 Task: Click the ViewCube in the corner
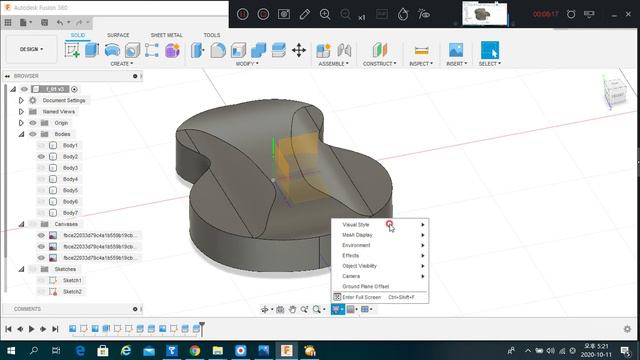click(x=615, y=93)
